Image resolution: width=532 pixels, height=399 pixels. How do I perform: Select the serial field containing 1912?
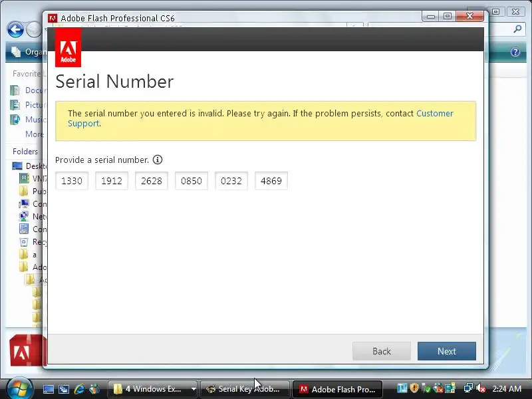112,181
